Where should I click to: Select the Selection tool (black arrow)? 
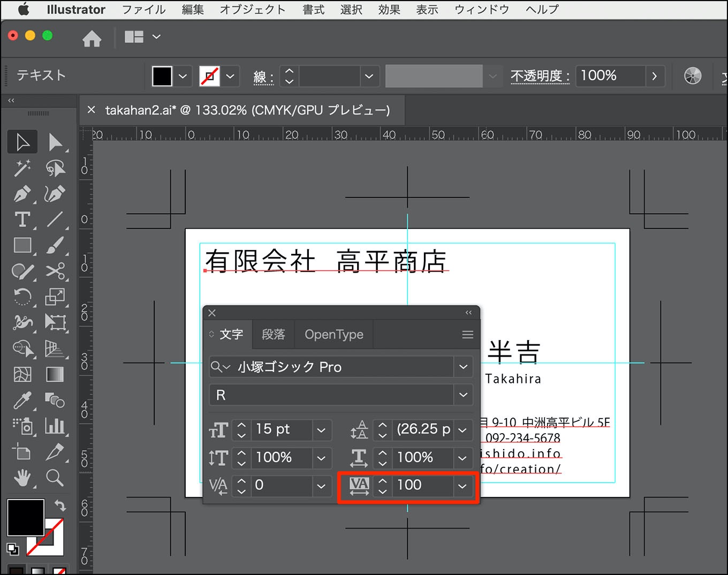(22, 142)
